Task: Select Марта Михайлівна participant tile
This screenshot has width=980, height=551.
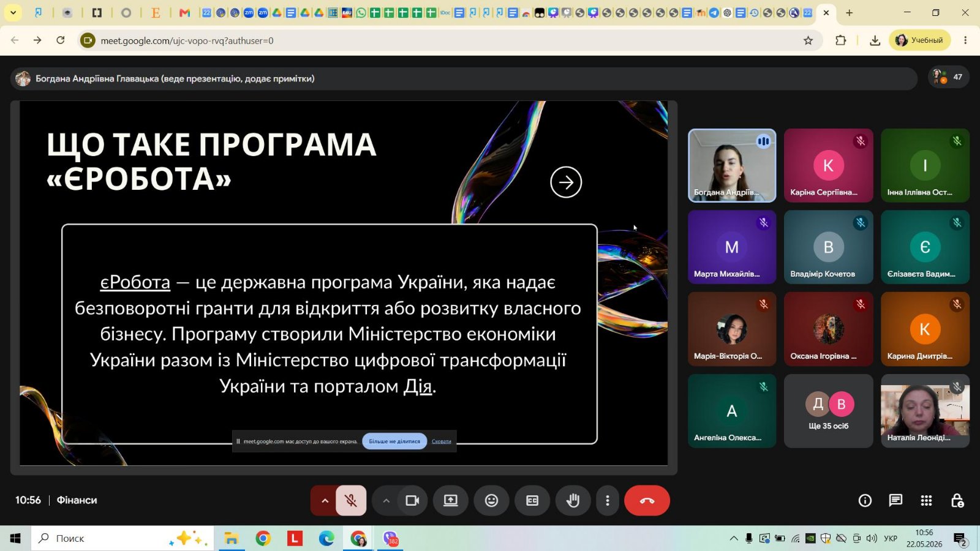Action: (732, 247)
